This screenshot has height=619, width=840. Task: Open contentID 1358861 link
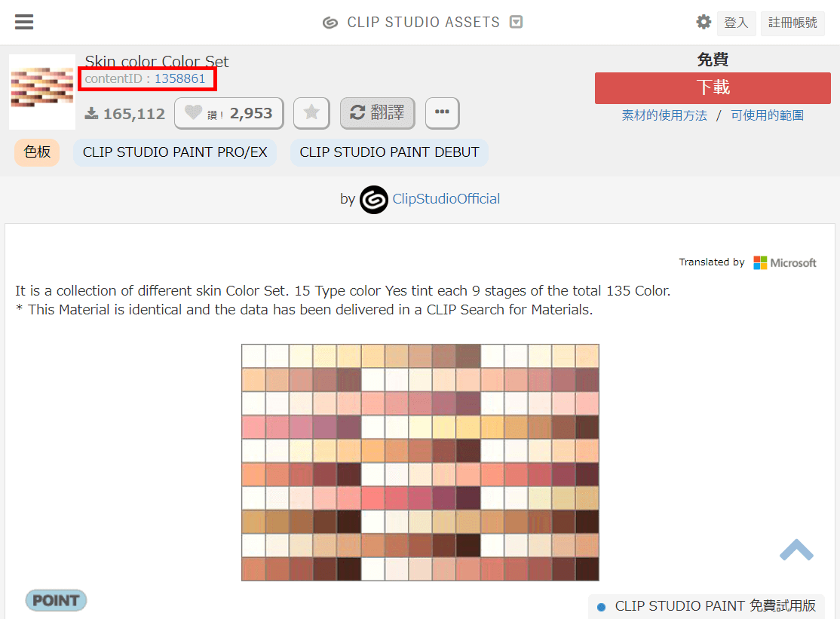(179, 78)
